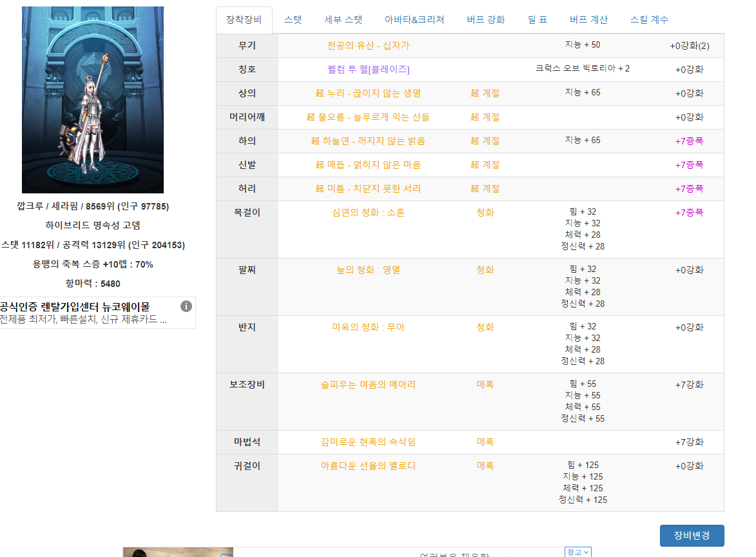Viewport: 756px width, 557px height.
Task: Open the 버프 계산 tab
Action: click(588, 20)
